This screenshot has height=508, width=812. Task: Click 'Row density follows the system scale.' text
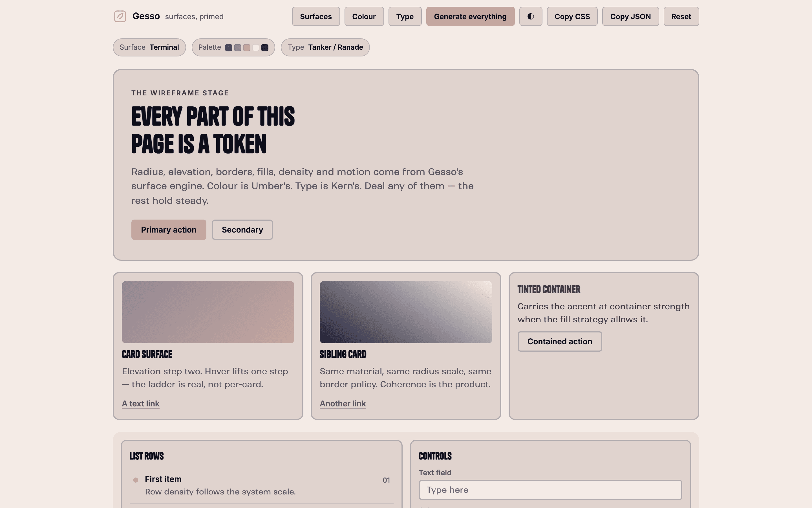(220, 492)
